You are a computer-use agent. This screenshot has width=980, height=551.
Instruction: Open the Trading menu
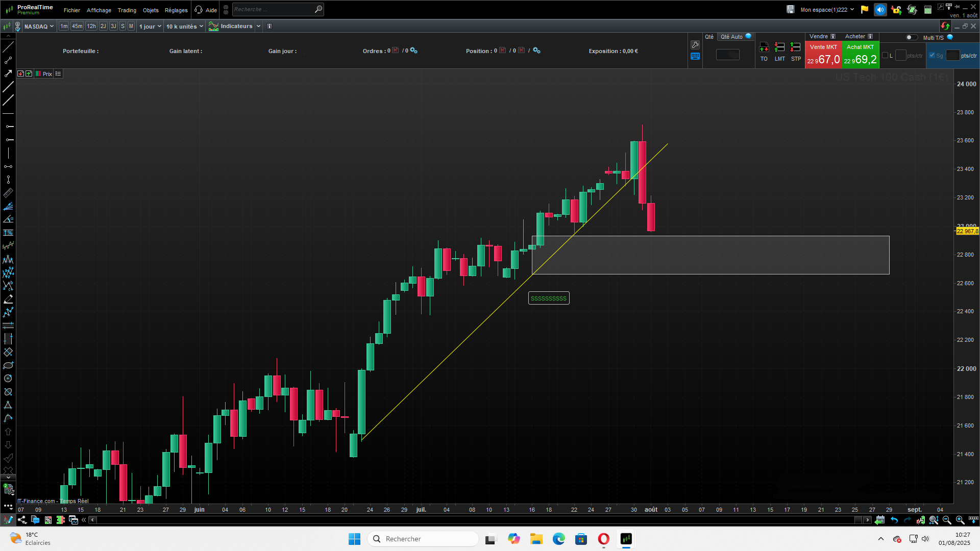(127, 10)
